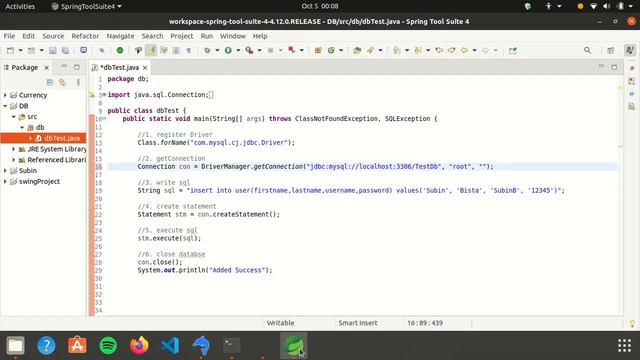Click the New Java Package icon
The image size is (640, 360).
318,50
